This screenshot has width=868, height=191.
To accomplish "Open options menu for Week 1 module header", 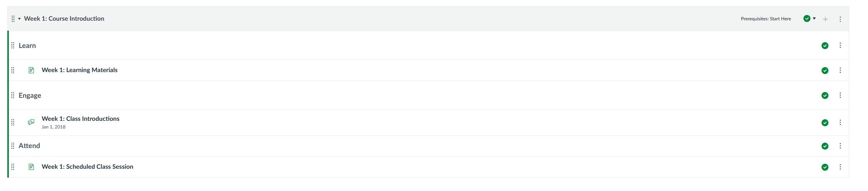I will (x=840, y=19).
